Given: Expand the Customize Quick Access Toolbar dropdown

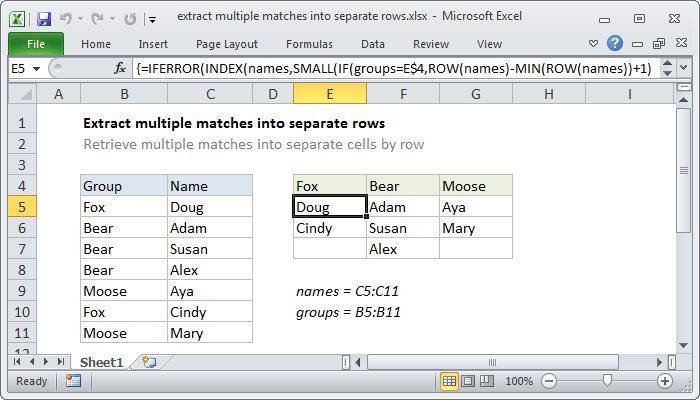Looking at the screenshot, I should click(151, 19).
